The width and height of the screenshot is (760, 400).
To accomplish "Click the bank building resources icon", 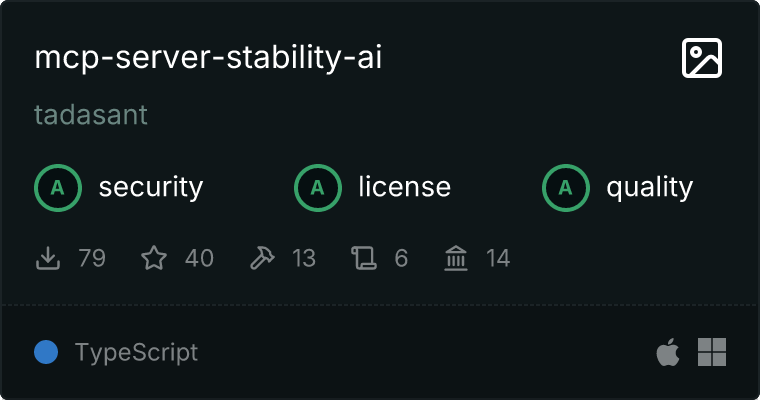I will [x=456, y=259].
